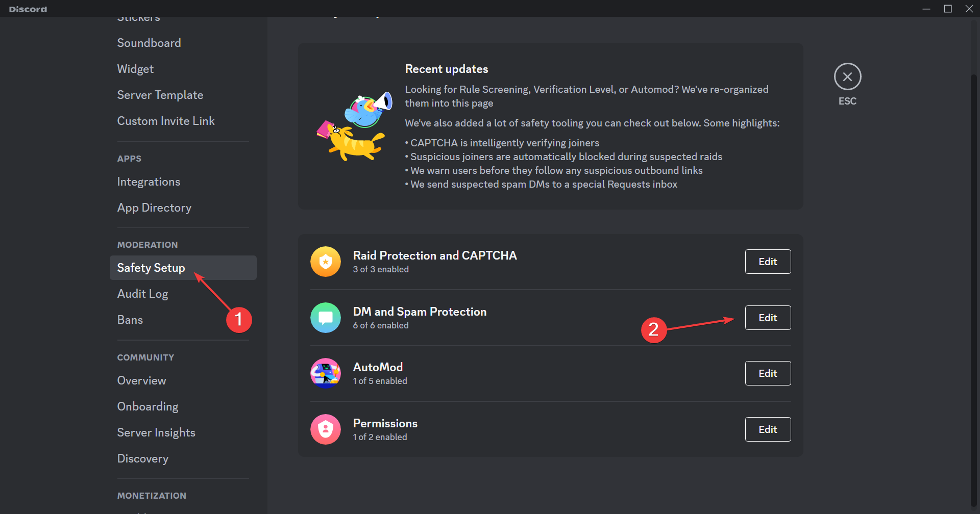Click the AutoMod title

[x=378, y=367]
